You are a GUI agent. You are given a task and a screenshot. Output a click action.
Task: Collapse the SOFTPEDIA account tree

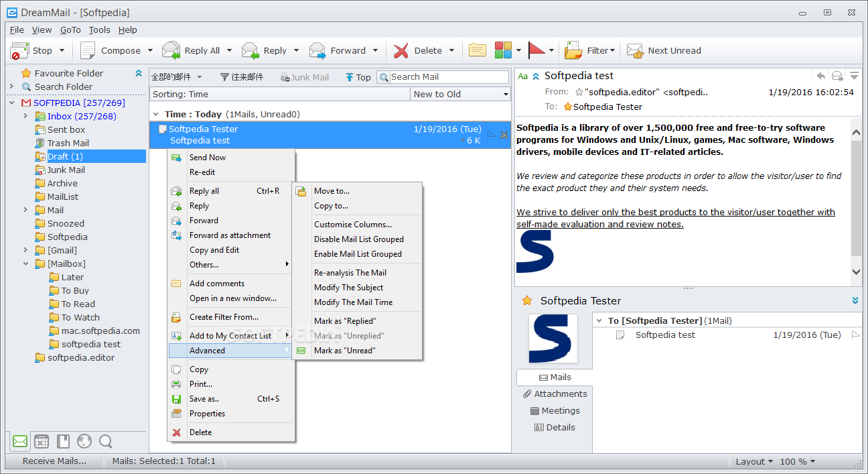coord(12,103)
